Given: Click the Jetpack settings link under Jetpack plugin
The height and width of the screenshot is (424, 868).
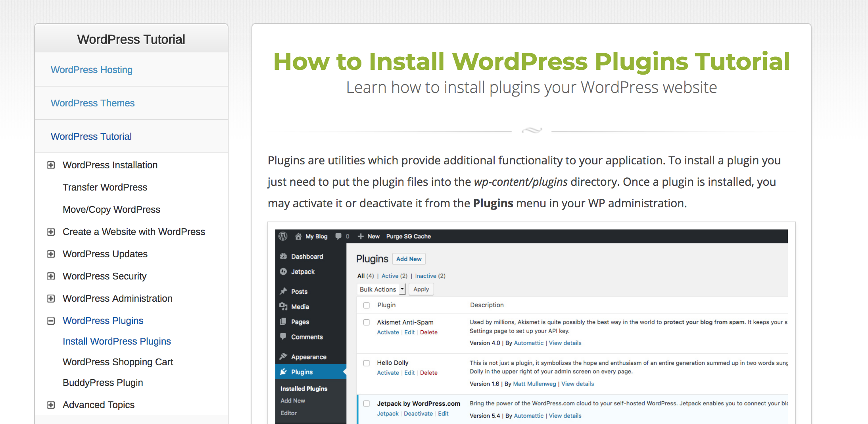Looking at the screenshot, I should (x=388, y=414).
